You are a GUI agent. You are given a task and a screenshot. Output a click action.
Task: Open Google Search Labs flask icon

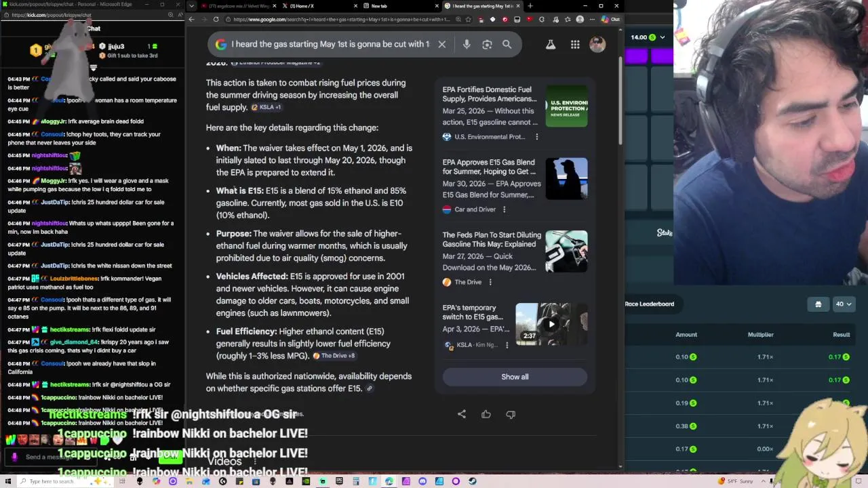[551, 44]
